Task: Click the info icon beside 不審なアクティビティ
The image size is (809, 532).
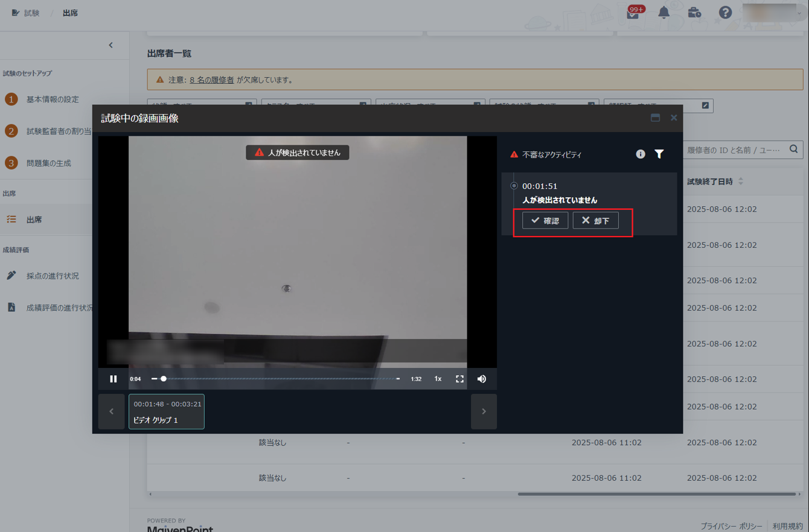Action: (x=641, y=154)
